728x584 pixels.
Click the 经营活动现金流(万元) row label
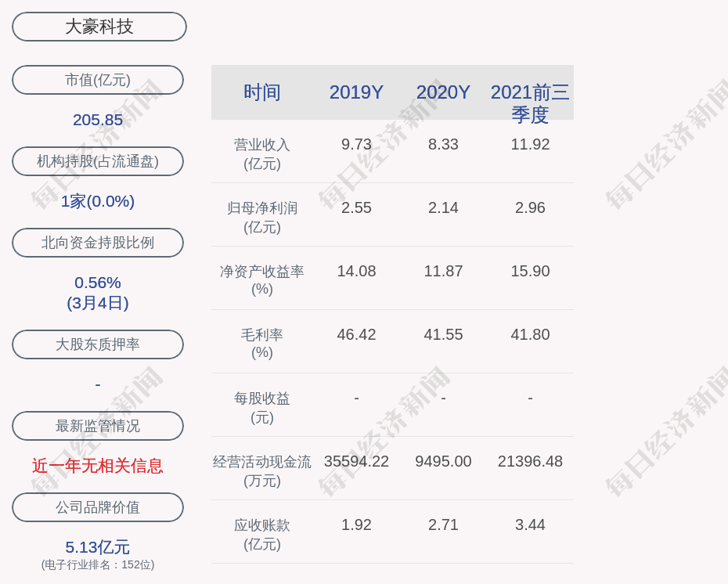coord(261,471)
